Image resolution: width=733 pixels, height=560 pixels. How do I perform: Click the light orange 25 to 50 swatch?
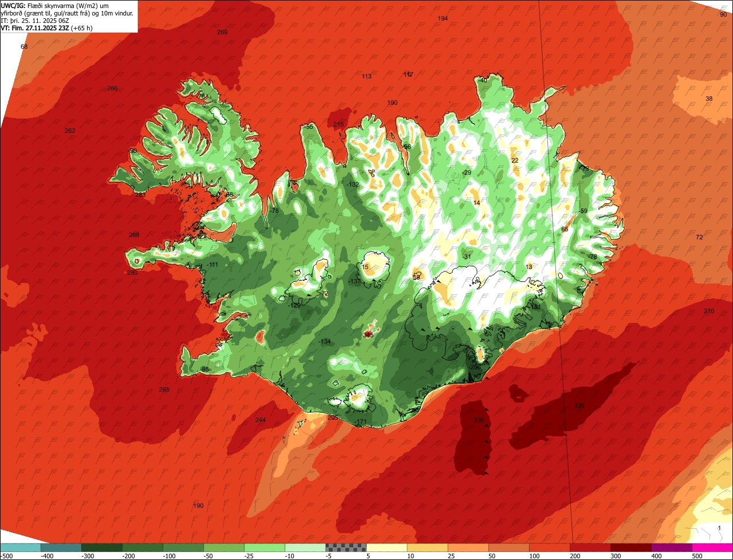pos(468,547)
